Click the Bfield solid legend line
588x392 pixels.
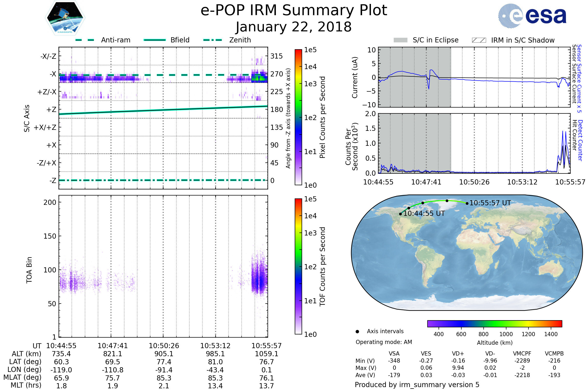(x=155, y=40)
